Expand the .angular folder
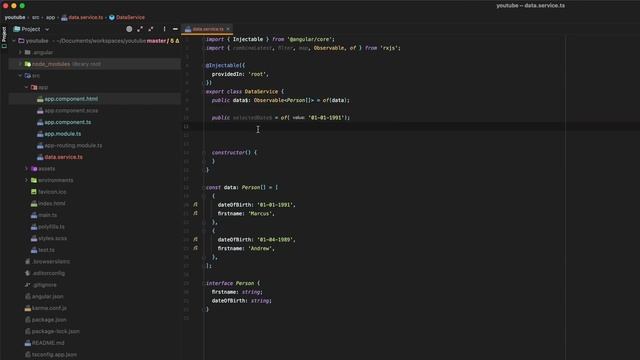 [x=20, y=52]
